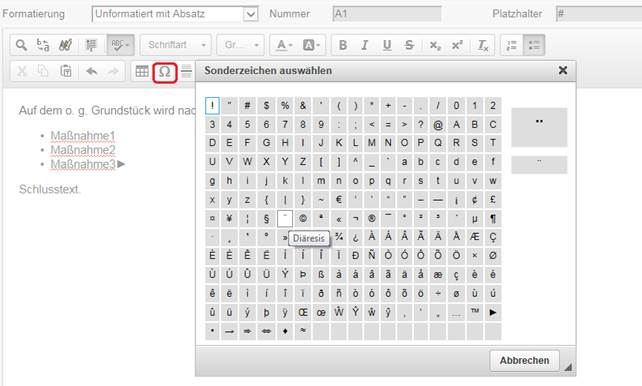Insert the ¢ cent sign

[475, 200]
